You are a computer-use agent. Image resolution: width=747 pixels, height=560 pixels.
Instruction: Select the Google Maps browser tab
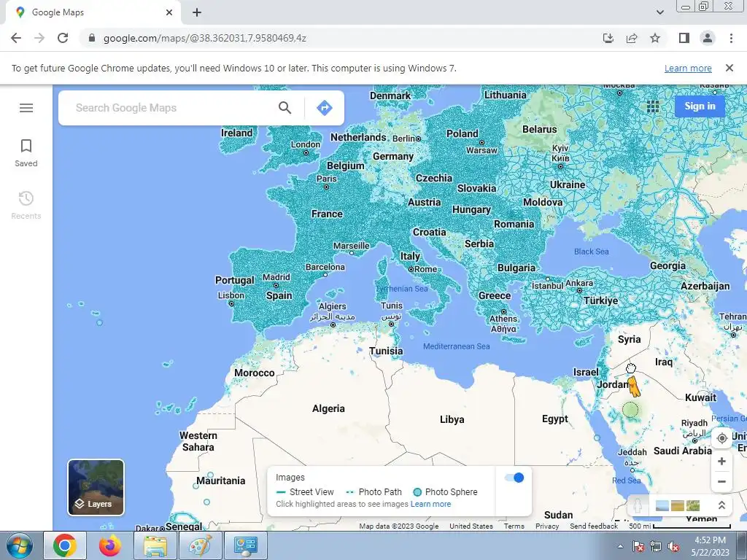93,12
